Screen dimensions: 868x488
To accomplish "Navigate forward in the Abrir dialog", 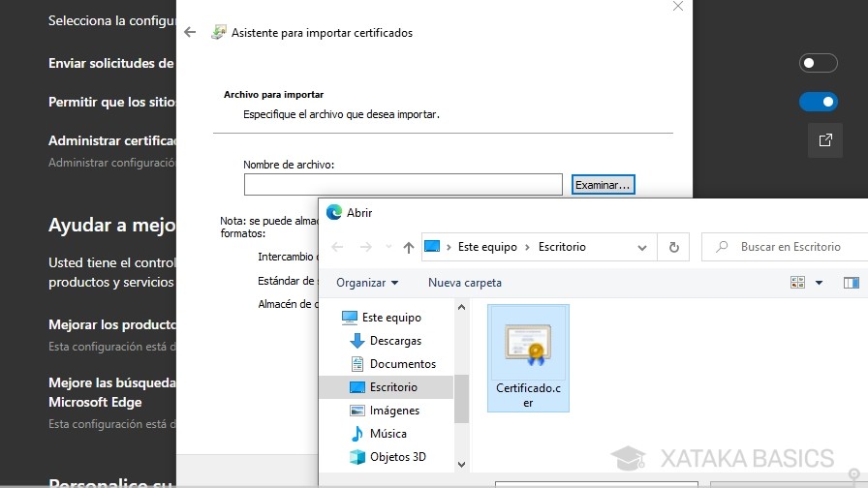I will click(x=366, y=247).
